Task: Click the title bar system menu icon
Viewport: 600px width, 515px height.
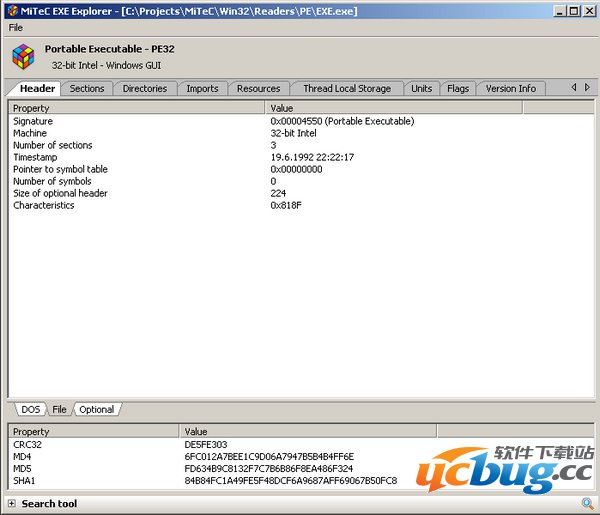Action: 10,11
